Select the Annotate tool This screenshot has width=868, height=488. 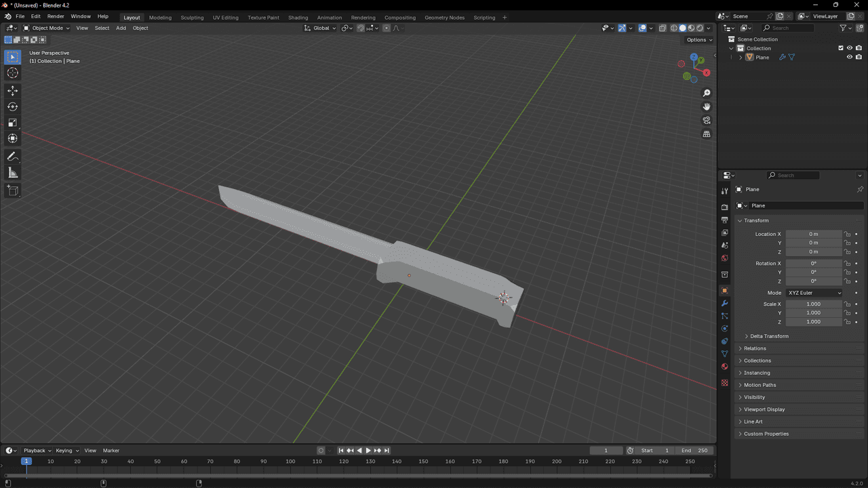click(13, 157)
